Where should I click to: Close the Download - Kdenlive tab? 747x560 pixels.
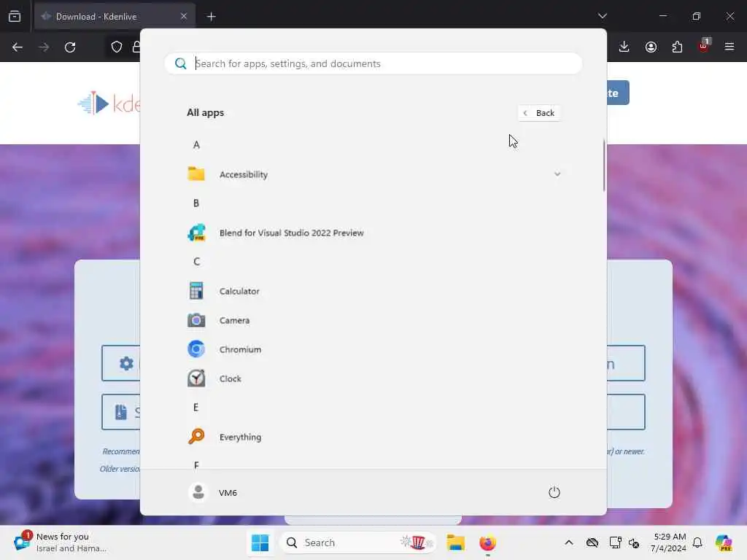[184, 17]
